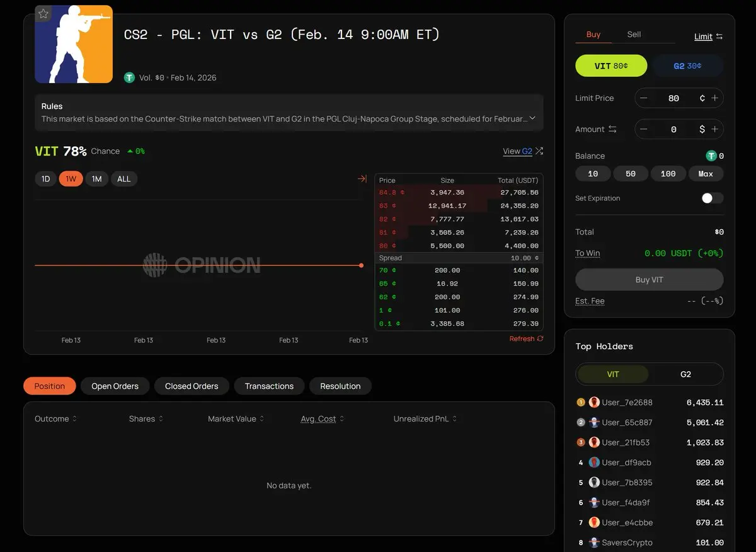Edit the Limit Price value field
The image size is (756, 552).
pyautogui.click(x=674, y=98)
